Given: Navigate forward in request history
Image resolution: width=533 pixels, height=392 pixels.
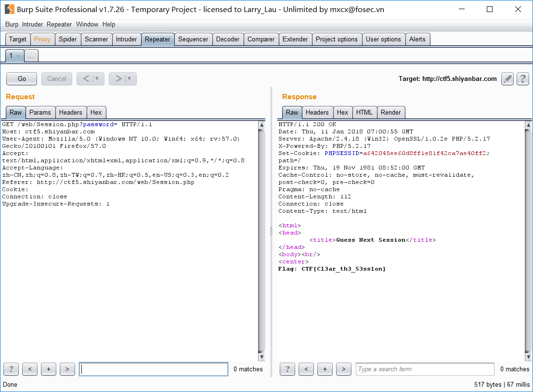Looking at the screenshot, I should click(118, 79).
